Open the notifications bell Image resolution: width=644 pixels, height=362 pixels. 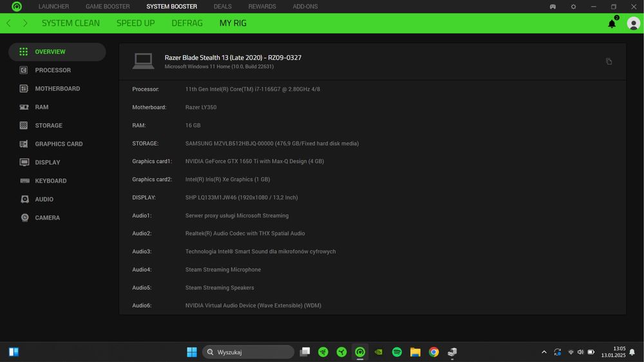[612, 23]
